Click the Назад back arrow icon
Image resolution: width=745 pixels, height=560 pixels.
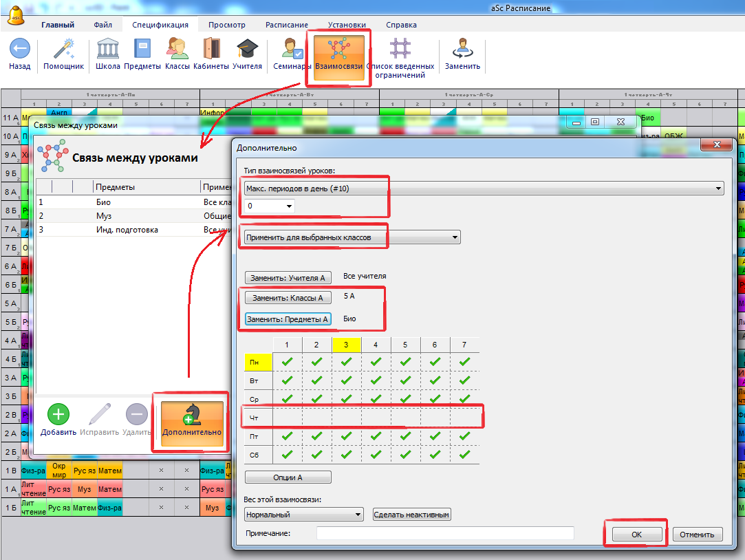click(x=19, y=49)
